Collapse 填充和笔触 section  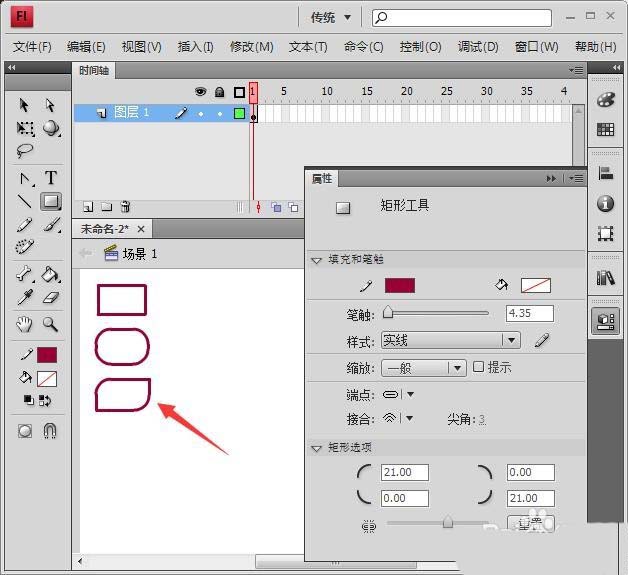[x=316, y=260]
